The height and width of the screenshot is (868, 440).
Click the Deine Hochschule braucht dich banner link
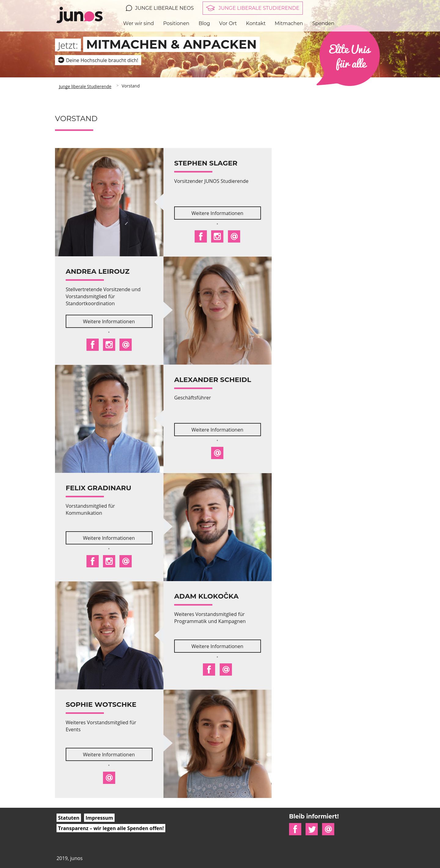[x=98, y=60]
